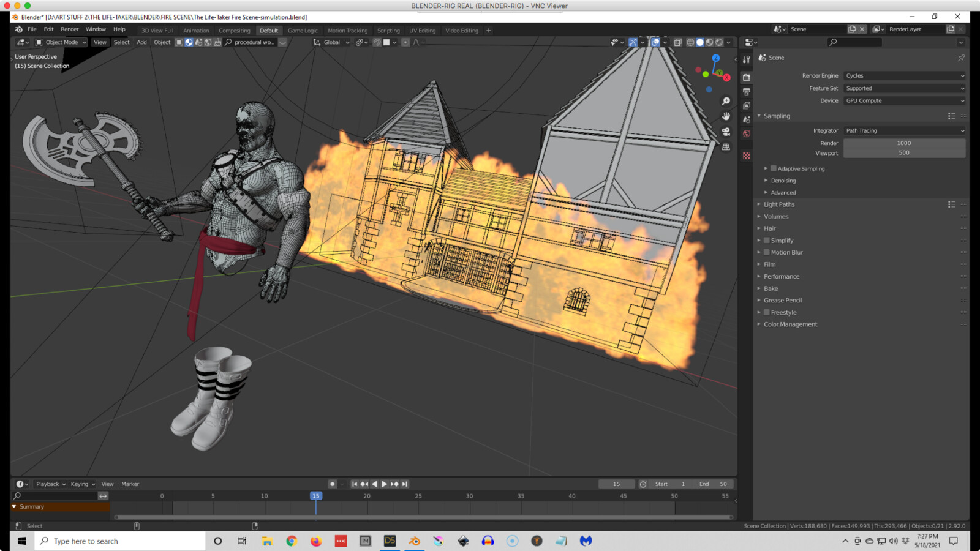Open the Texture properties tab

[746, 156]
